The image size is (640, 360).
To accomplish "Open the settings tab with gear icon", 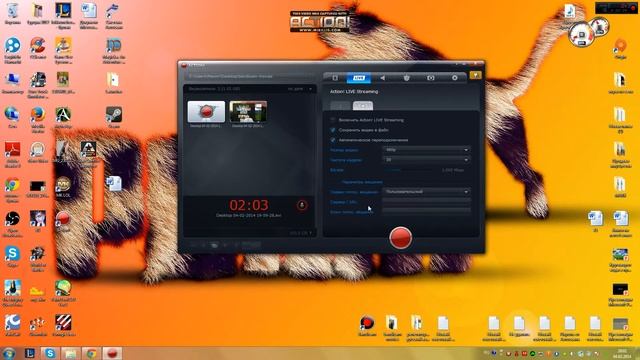I will pos(454,78).
